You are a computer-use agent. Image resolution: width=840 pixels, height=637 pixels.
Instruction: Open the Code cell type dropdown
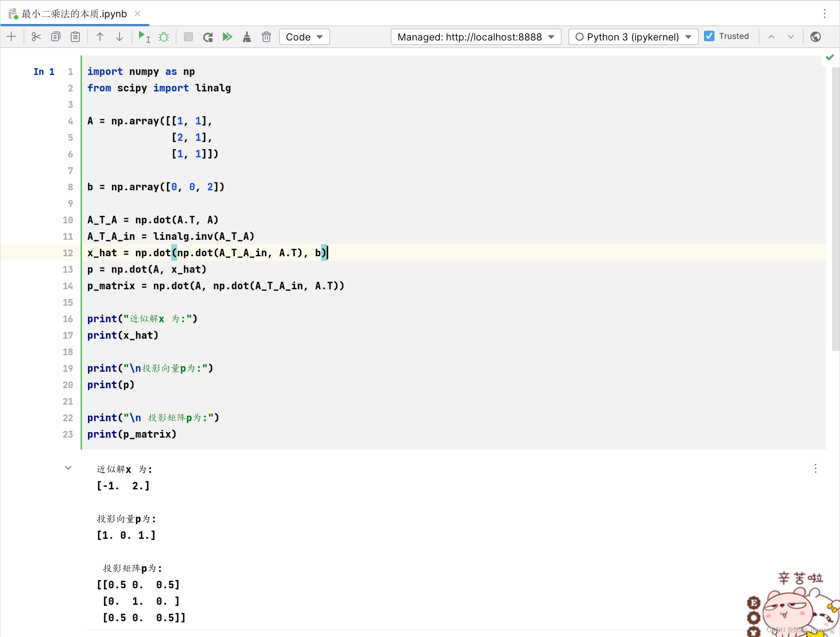click(303, 37)
